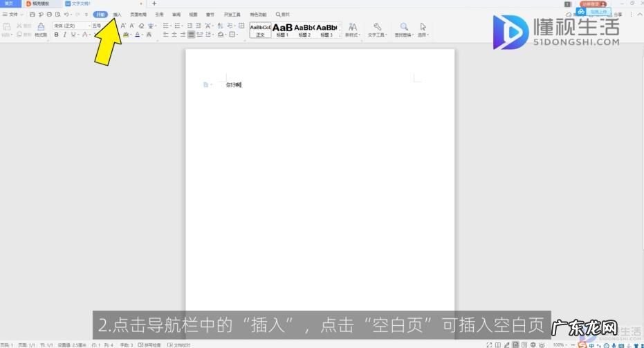
Task: Switch to the 视图 View tab
Action: pyautogui.click(x=193, y=15)
